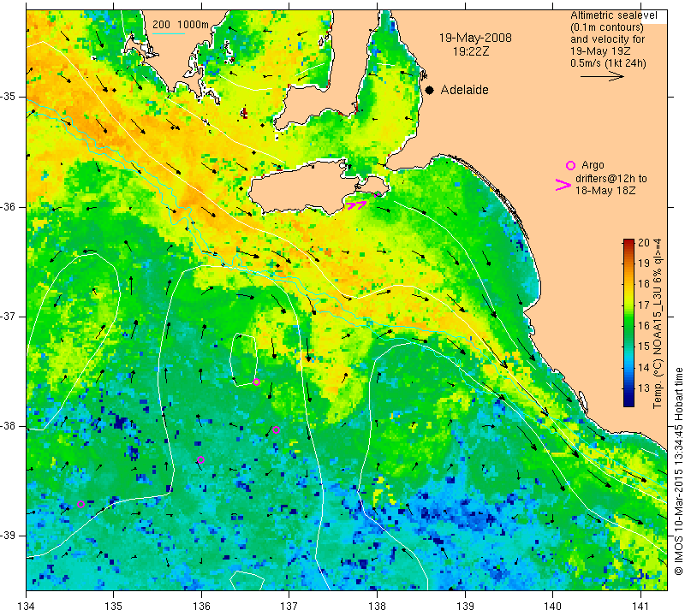Click the cyan 200m isobath legend line
Viewport: 685px width, 616px height.
169,33
